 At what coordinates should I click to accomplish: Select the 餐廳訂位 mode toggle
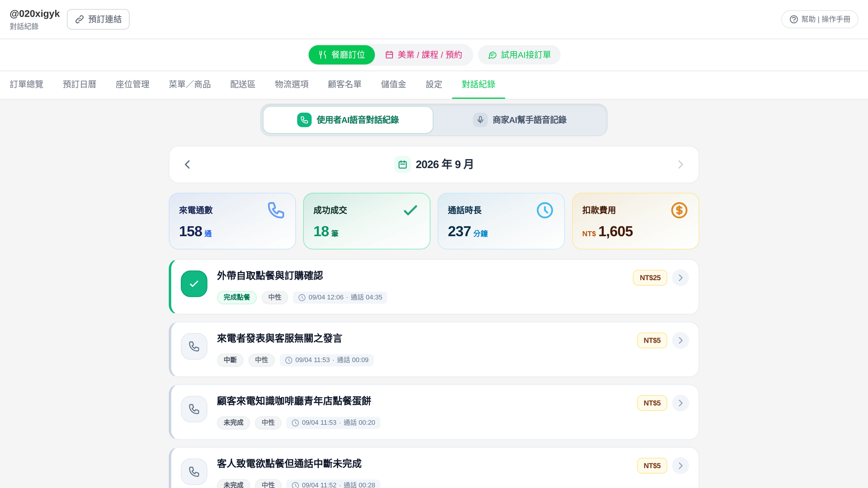coord(341,55)
